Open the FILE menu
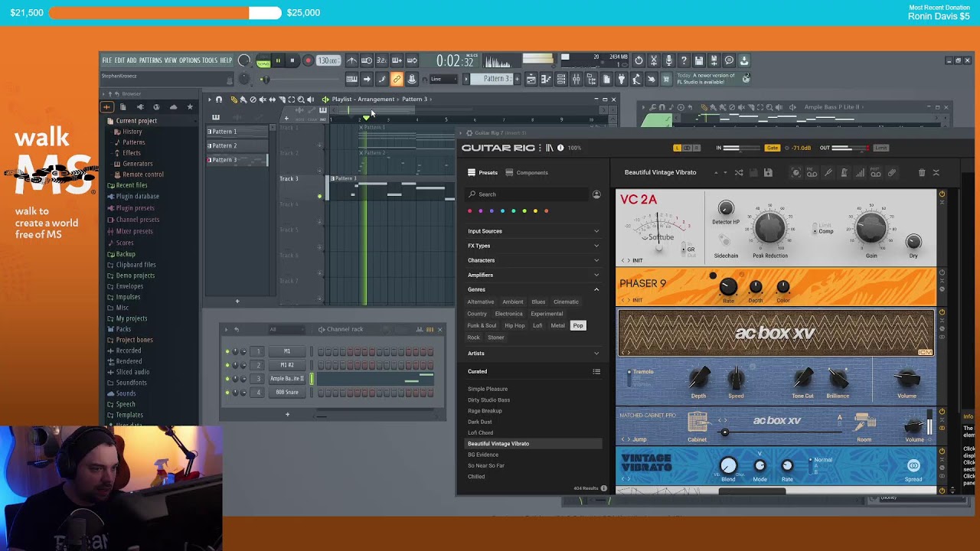The image size is (980, 551). pos(107,60)
